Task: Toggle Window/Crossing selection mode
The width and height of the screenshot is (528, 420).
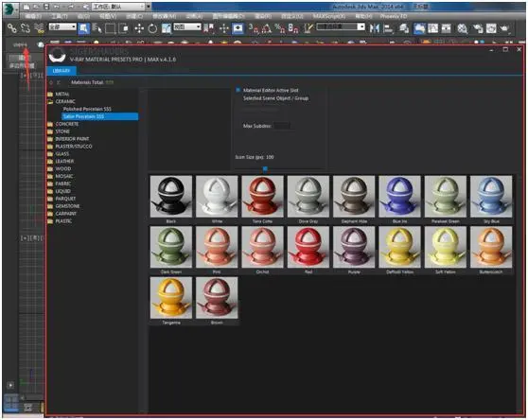Action: click(124, 28)
